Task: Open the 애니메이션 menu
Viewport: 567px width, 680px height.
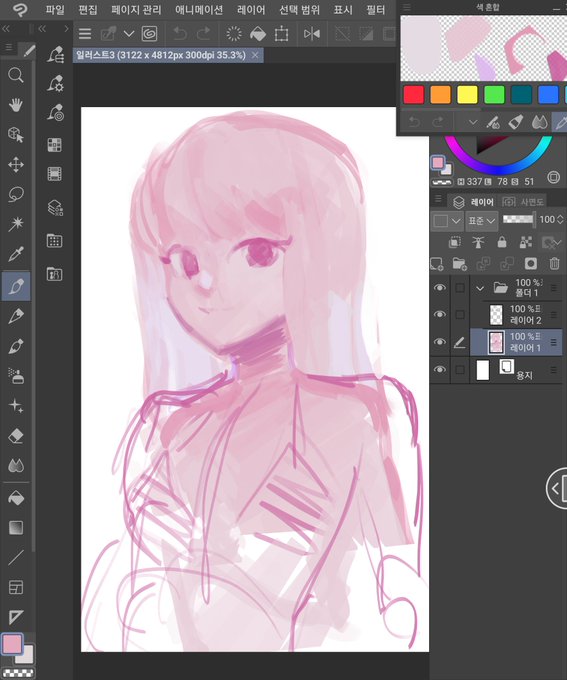Action: [199, 10]
